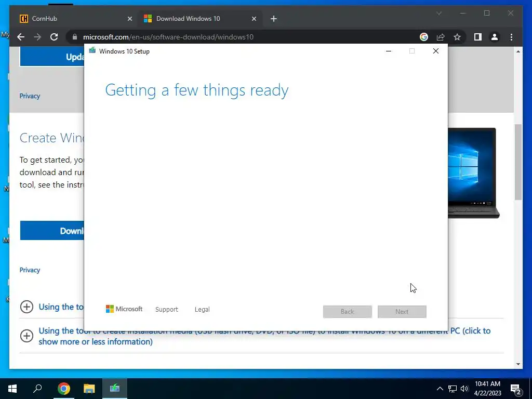Open Chrome's three-dot menu
This screenshot has height=399, width=532.
click(512, 37)
